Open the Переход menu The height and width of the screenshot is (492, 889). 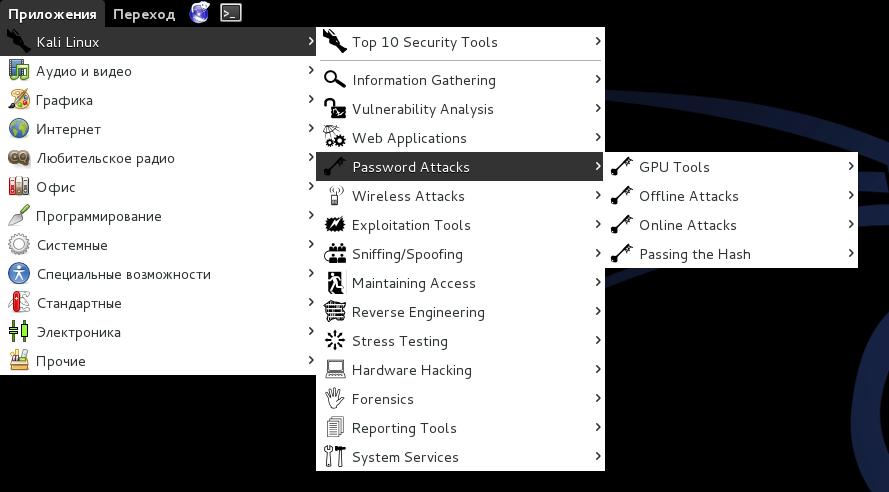(144, 14)
